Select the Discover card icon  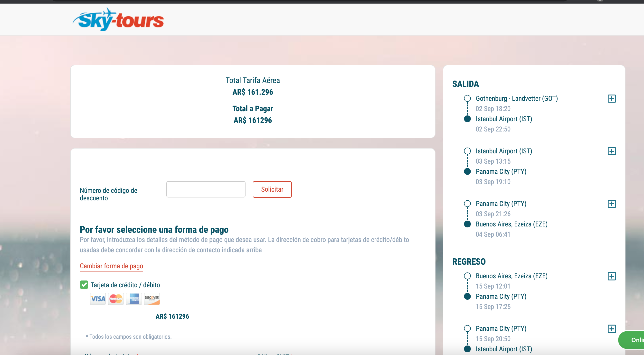point(152,299)
